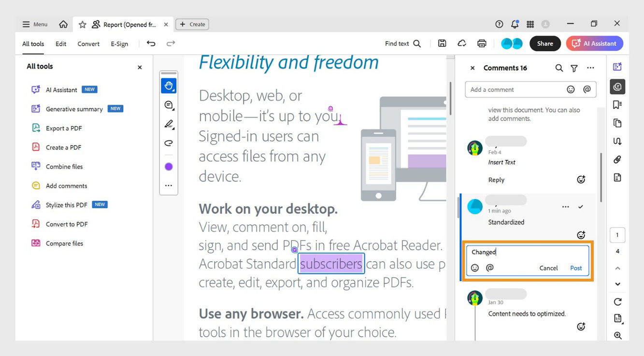Pick the purple color swatch
Image resolution: width=644 pixels, height=356 pixels.
pyautogui.click(x=169, y=167)
